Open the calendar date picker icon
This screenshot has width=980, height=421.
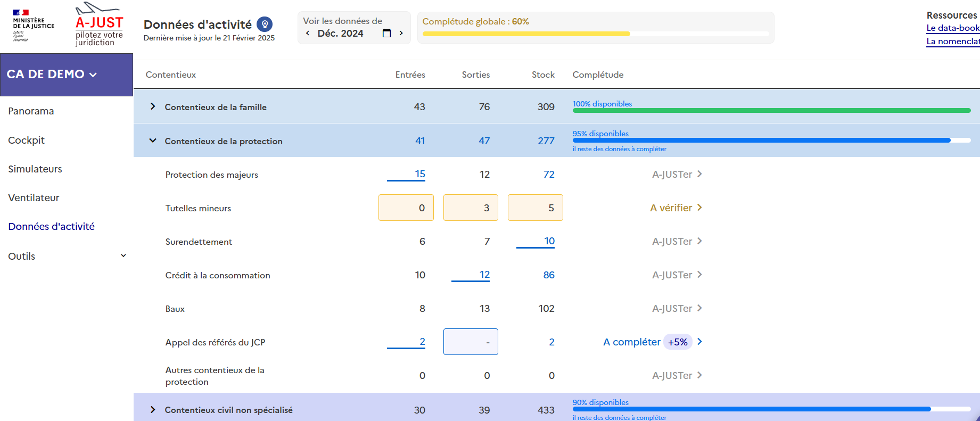point(387,33)
